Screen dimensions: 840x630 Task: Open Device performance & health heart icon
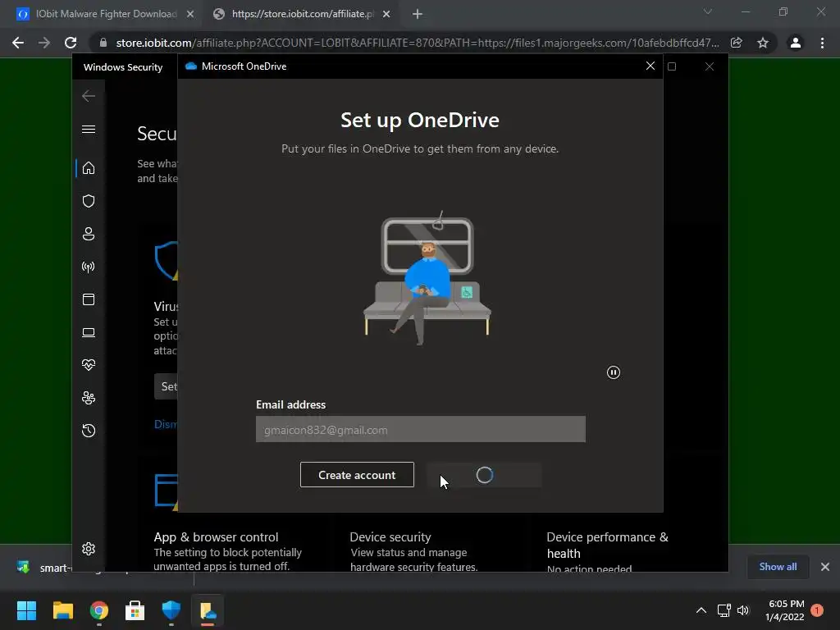point(89,365)
